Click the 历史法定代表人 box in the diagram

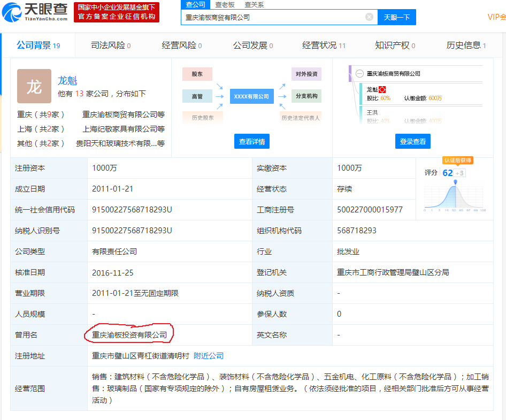pyautogui.click(x=301, y=118)
